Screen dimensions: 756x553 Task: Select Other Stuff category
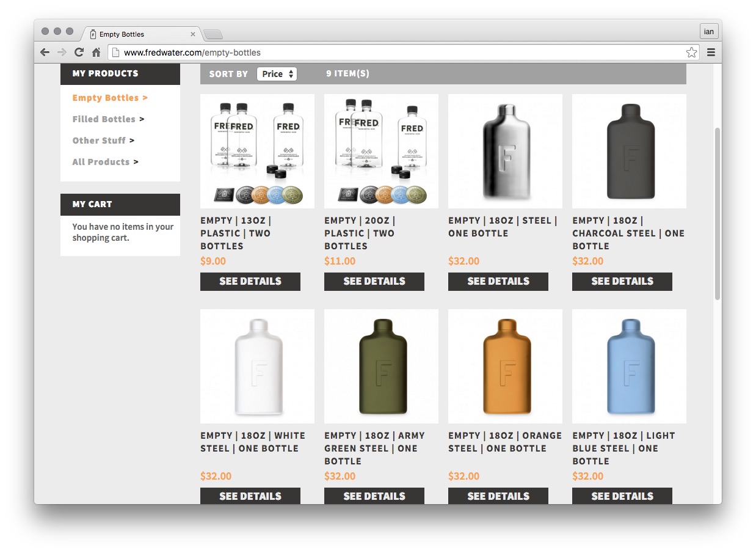(99, 141)
